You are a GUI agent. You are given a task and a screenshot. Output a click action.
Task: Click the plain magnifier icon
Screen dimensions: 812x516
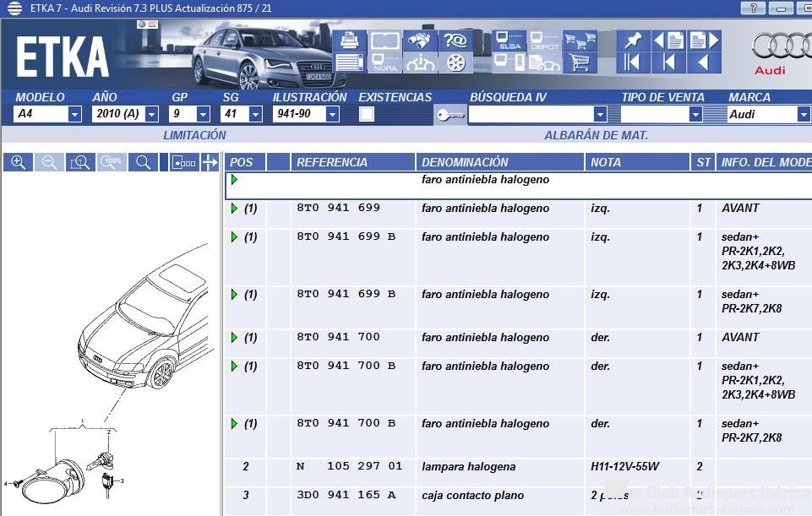coord(143,162)
